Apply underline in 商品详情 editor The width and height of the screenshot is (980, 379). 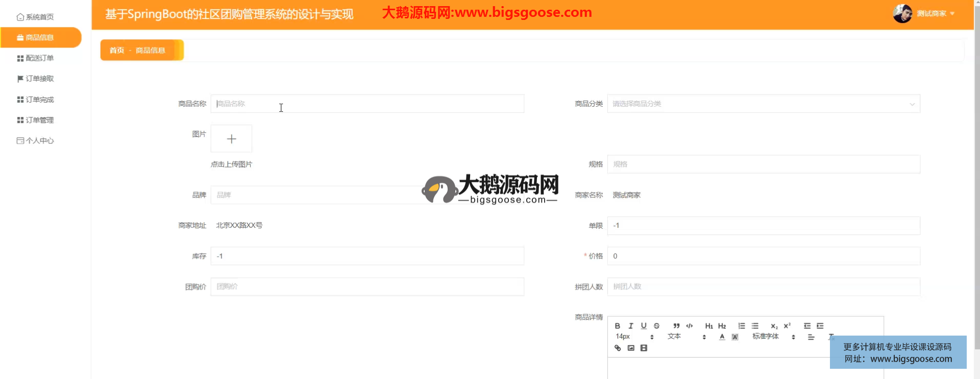[644, 326]
